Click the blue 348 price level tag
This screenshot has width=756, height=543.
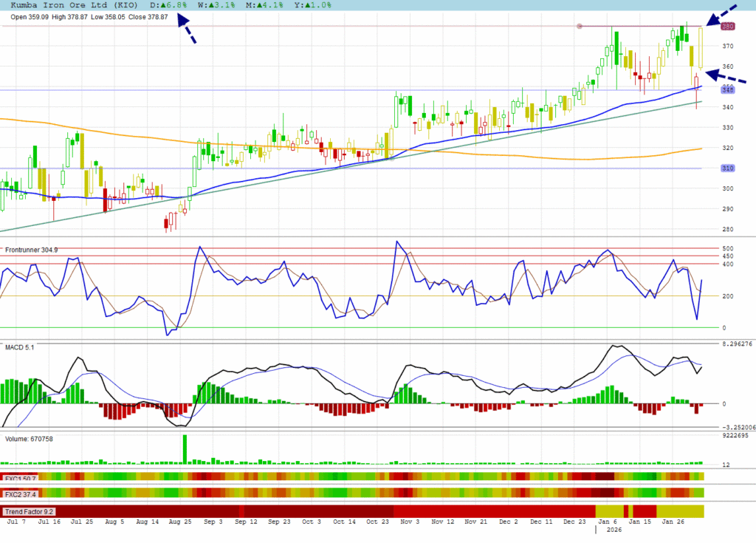728,89
